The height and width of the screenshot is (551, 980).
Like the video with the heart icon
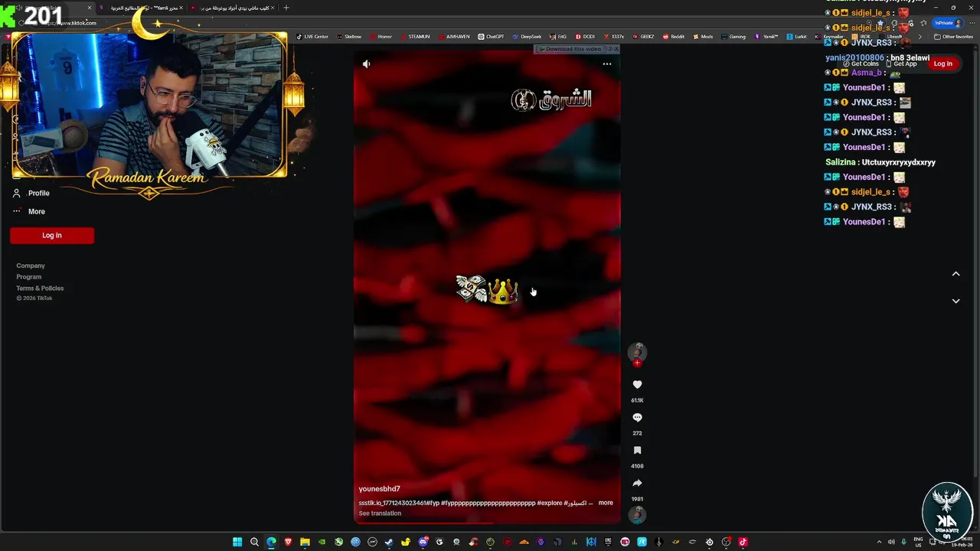637,385
